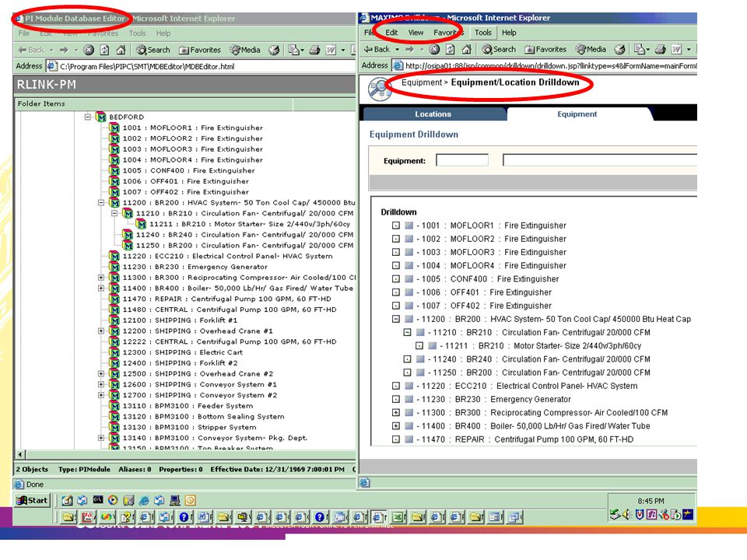
Task: Click the 8:45 PM system tray clock
Action: (651, 501)
